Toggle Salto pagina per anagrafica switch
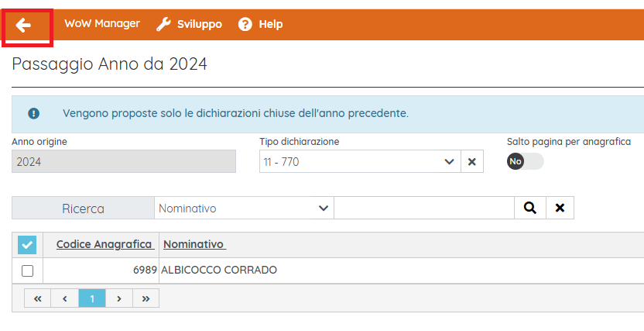Viewport: 644px width, 331px height. (526, 161)
